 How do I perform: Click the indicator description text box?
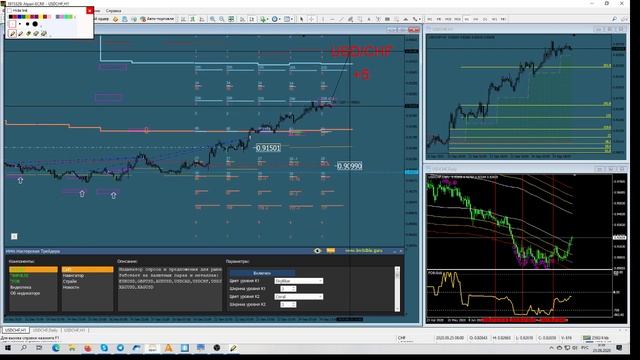pyautogui.click(x=170, y=289)
